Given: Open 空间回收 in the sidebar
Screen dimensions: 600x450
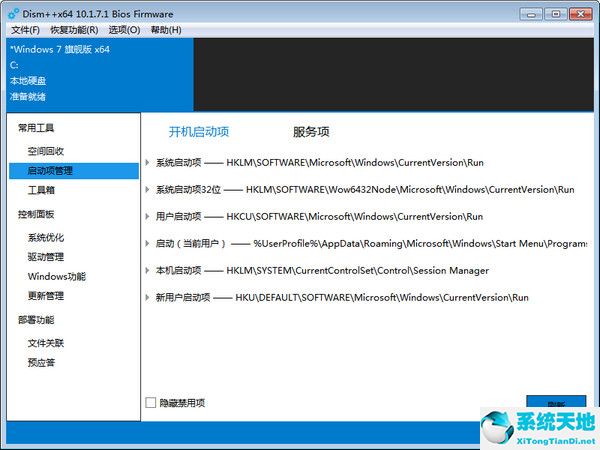Looking at the screenshot, I should point(46,151).
